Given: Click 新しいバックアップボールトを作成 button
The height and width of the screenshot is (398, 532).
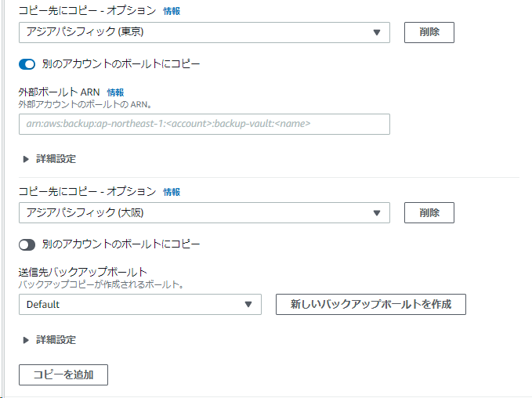Looking at the screenshot, I should tap(371, 304).
